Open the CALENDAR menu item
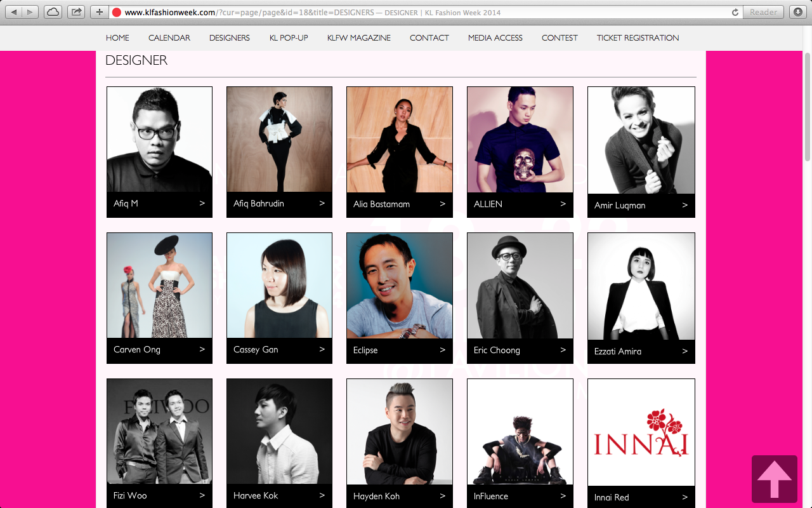 point(169,38)
